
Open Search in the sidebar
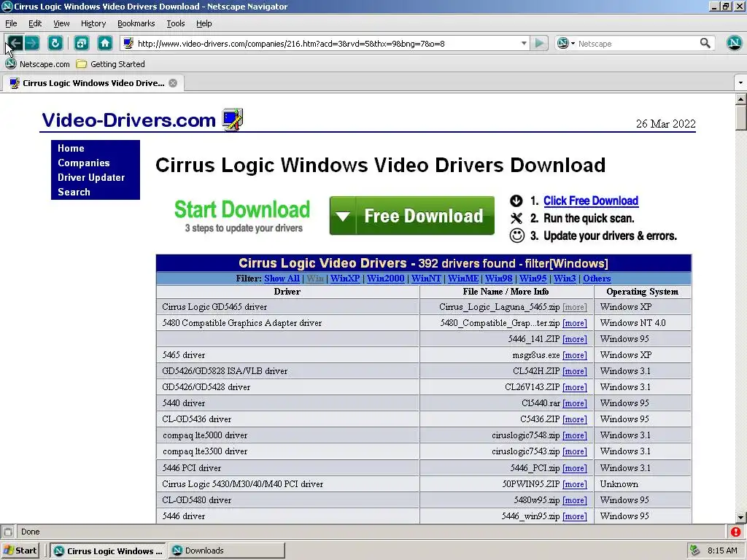click(74, 192)
